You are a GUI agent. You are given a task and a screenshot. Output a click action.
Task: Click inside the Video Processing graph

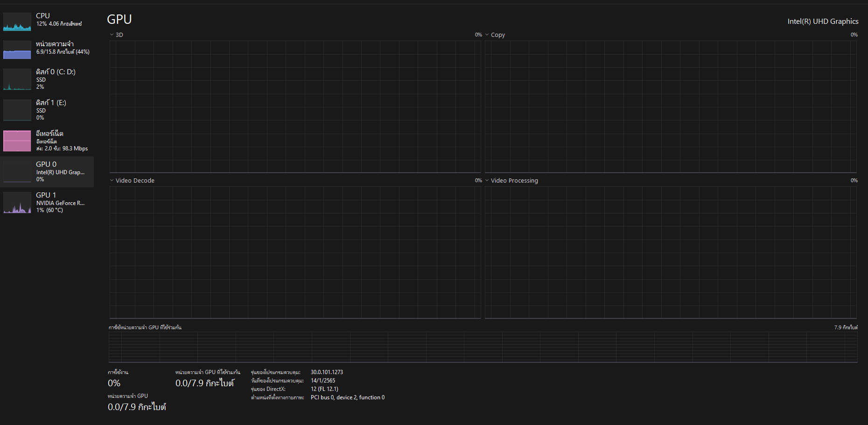(671, 252)
